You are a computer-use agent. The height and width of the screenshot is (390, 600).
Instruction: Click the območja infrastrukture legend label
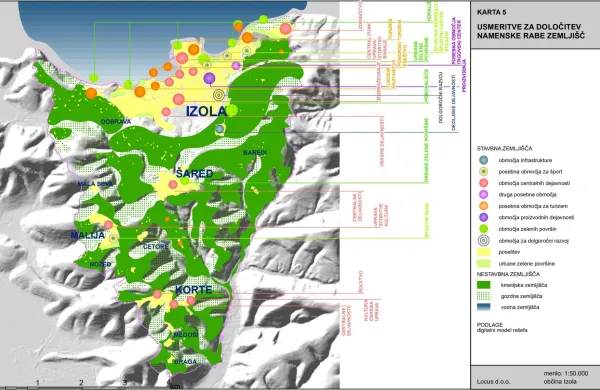click(525, 160)
